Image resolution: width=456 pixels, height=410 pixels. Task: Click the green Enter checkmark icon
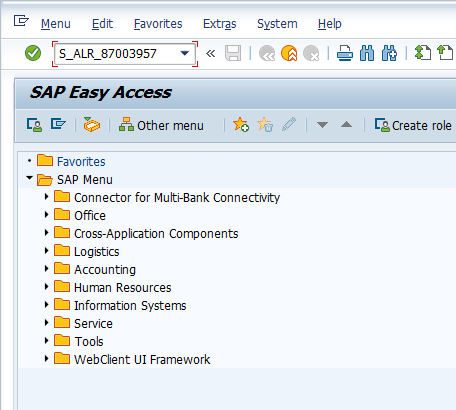33,53
